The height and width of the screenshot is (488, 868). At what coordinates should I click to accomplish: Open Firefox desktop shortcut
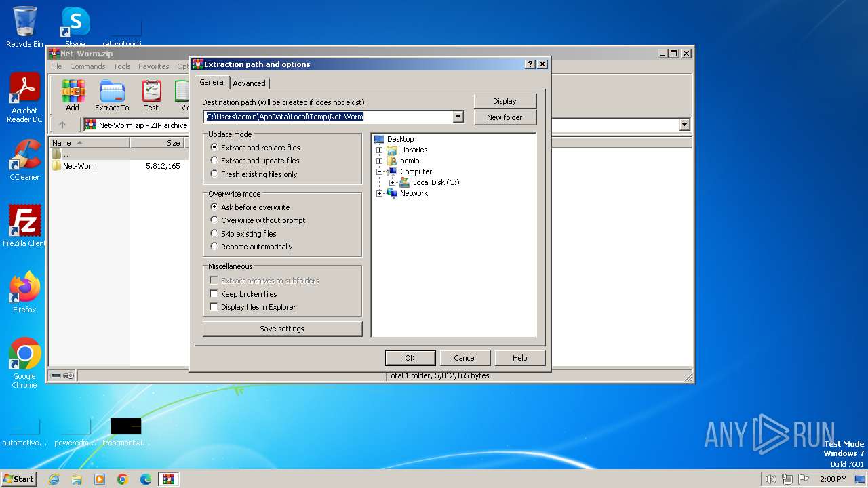click(x=24, y=293)
